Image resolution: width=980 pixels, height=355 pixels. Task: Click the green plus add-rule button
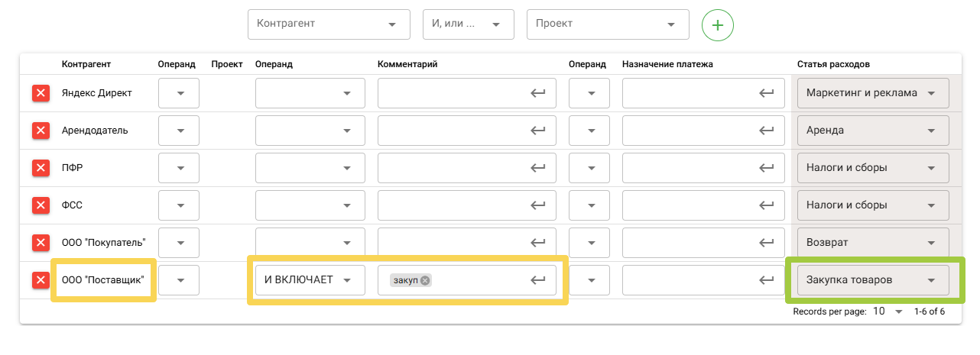click(717, 24)
